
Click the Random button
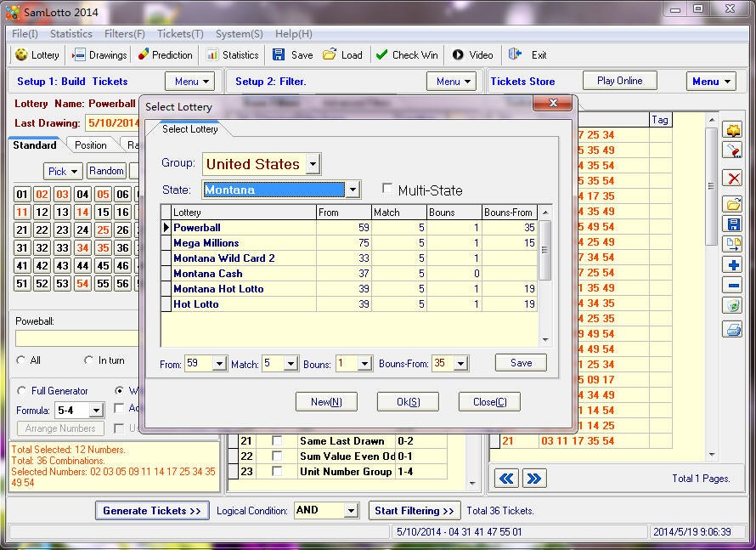pos(106,171)
